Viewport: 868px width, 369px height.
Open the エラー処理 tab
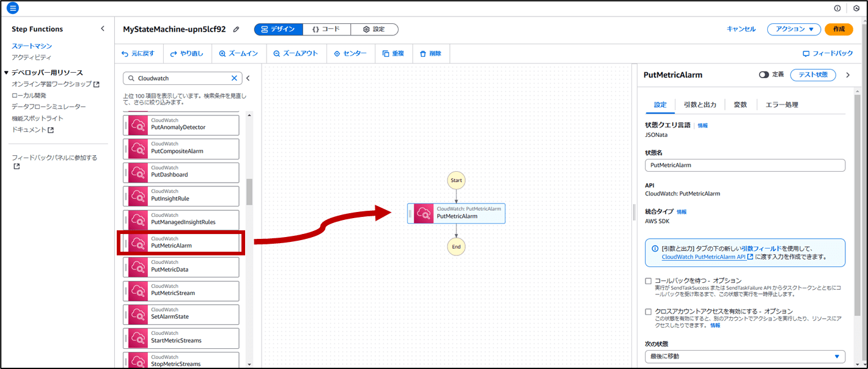click(x=782, y=104)
